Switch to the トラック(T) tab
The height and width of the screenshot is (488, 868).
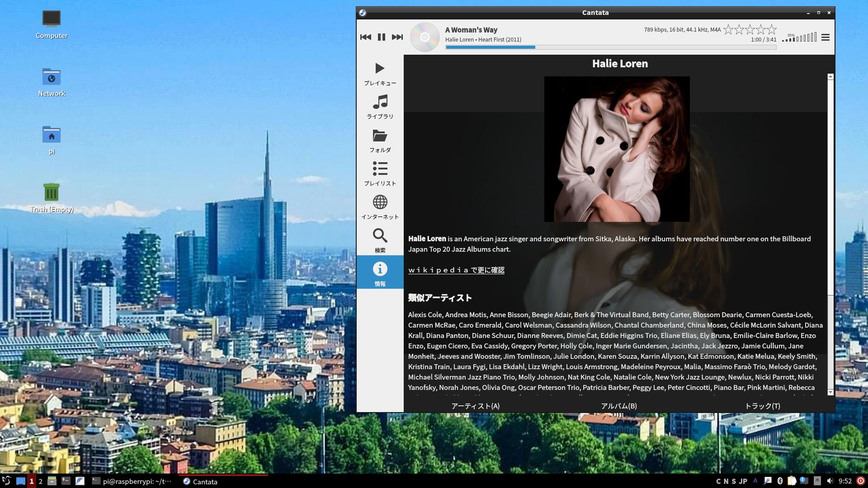(x=762, y=406)
